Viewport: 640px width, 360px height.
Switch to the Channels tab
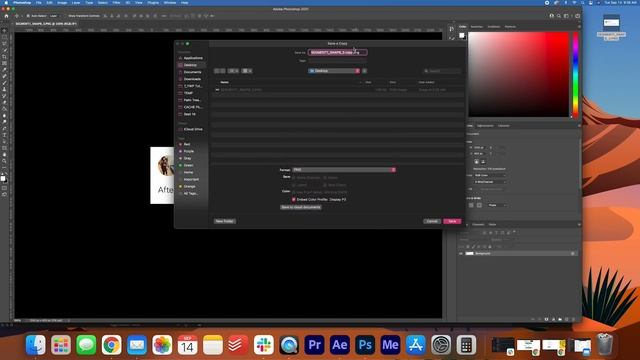[478, 224]
